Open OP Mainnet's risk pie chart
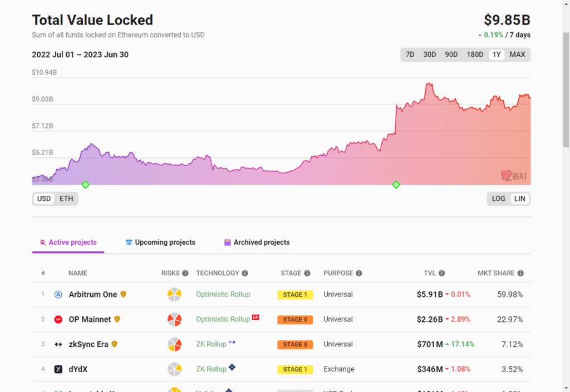Viewport: 570px width, 392px height. point(174,319)
